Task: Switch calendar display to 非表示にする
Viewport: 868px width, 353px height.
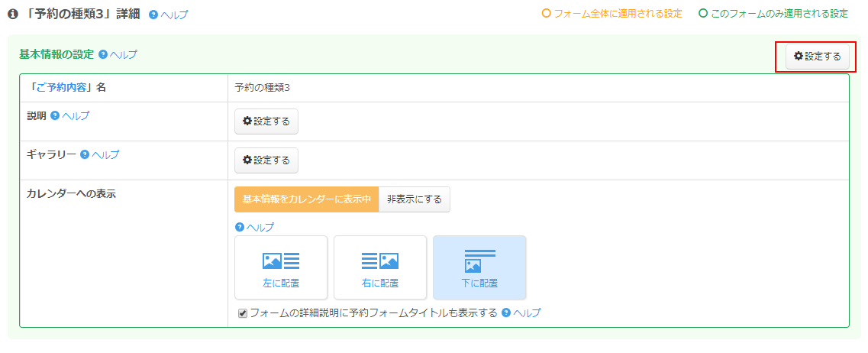Action: click(x=415, y=199)
